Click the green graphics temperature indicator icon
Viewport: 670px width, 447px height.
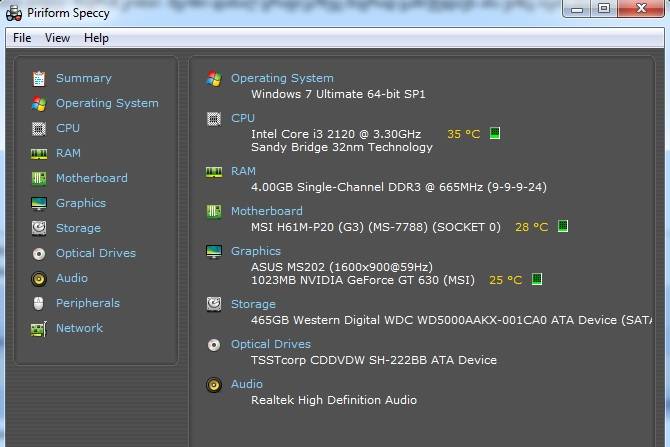coord(537,279)
